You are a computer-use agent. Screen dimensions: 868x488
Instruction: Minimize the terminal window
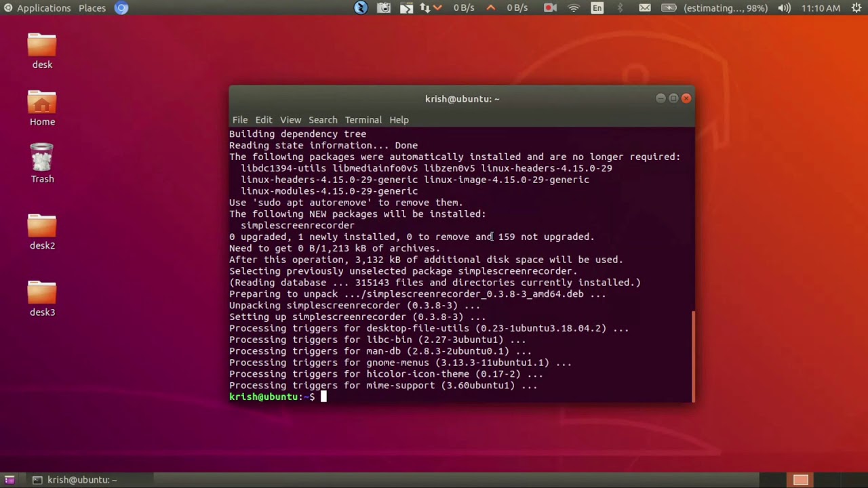[660, 98]
